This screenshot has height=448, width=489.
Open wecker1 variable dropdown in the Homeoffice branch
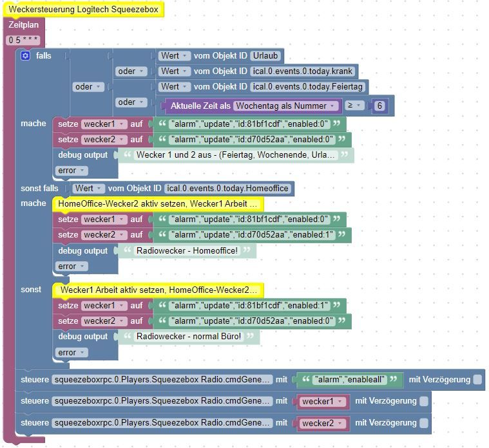click(x=104, y=219)
